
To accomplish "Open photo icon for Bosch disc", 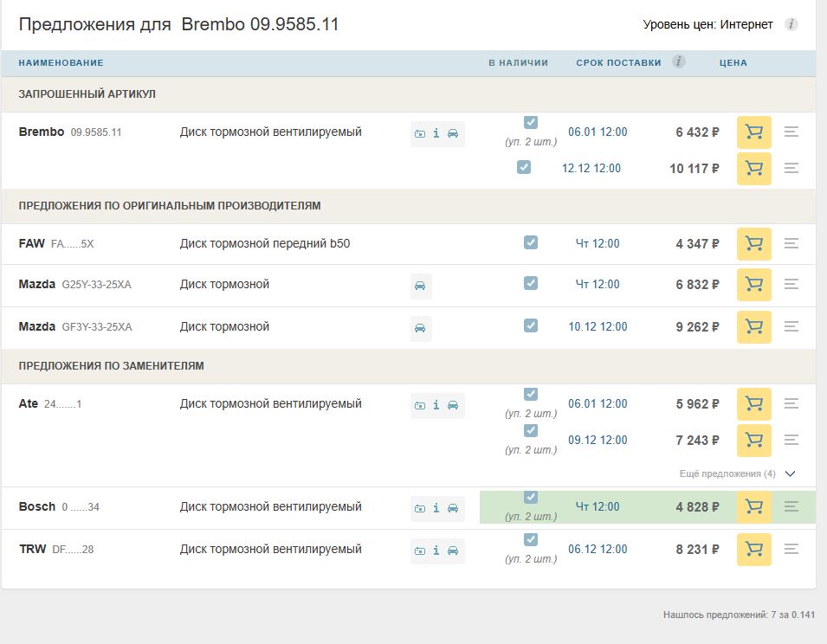I will 420,509.
